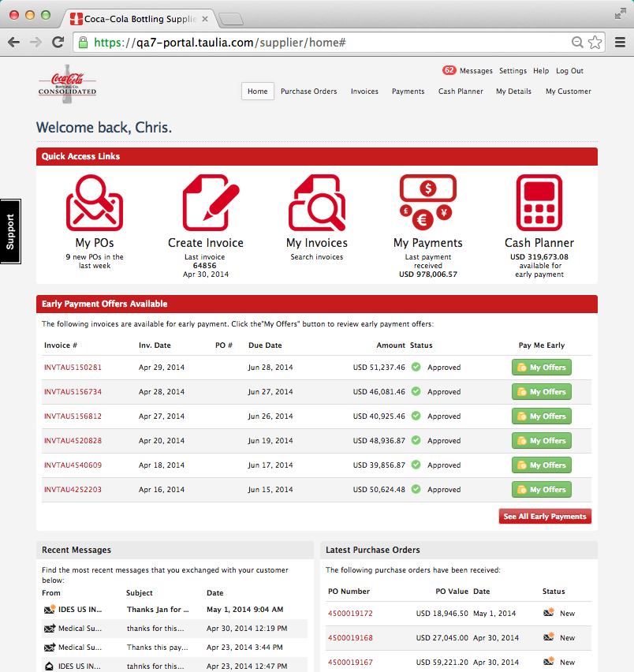Switch to the Home tab
The height and width of the screenshot is (672, 634).
point(257,91)
